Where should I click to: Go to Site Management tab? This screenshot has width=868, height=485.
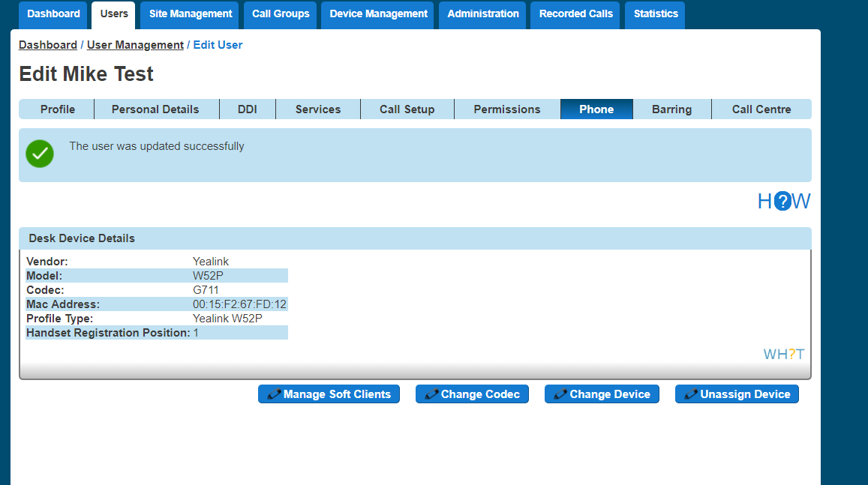(x=190, y=14)
